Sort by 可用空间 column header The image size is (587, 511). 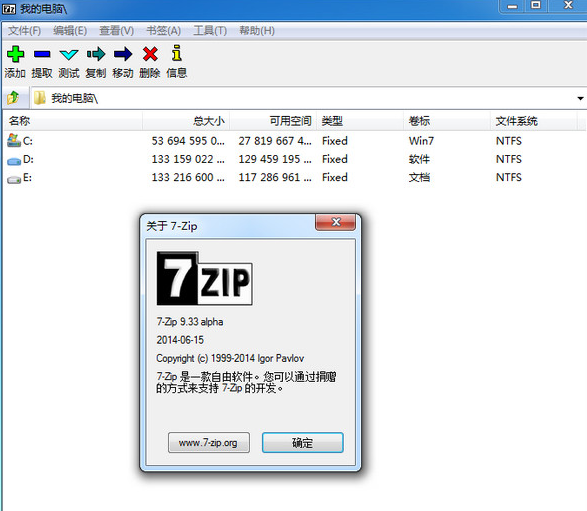(x=273, y=121)
